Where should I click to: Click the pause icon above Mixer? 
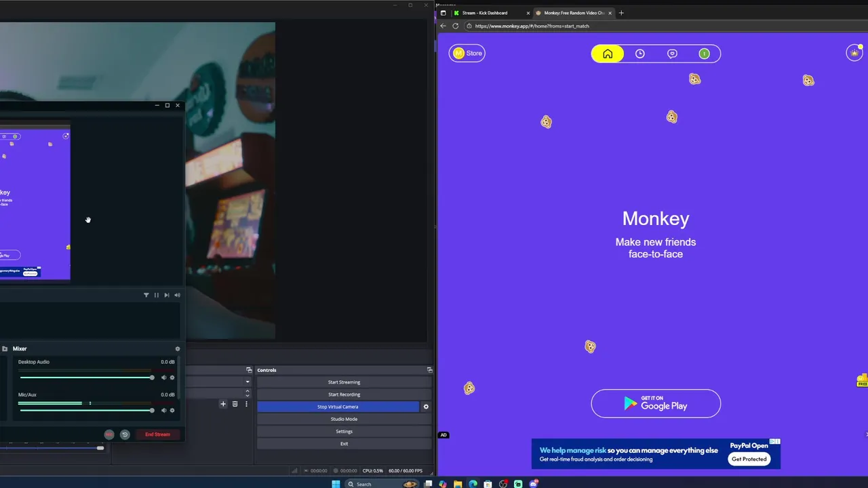pos(157,295)
